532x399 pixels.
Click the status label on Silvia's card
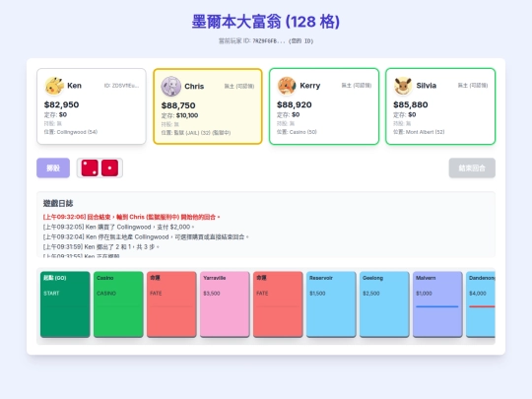pos(473,86)
